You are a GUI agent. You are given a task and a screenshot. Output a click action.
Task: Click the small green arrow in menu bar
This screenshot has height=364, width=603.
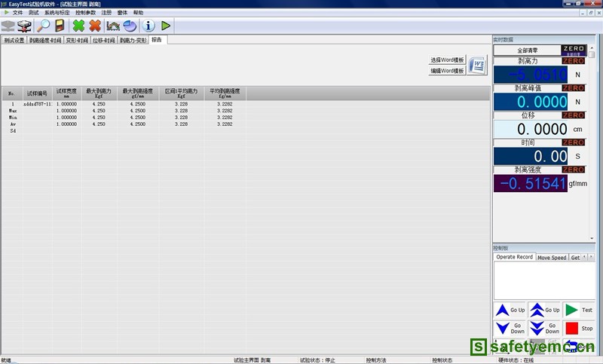(6, 12)
